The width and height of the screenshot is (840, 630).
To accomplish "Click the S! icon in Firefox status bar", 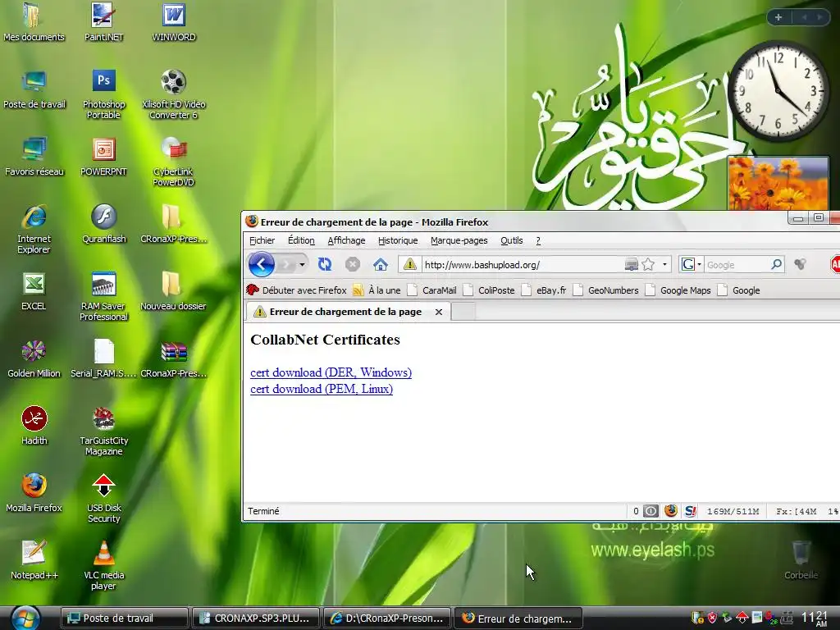I will pos(691,511).
